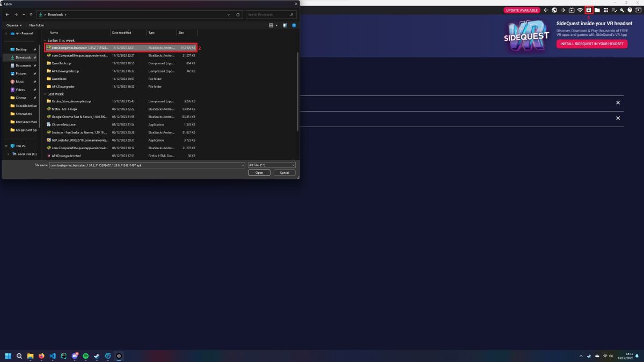Open taskbar Search magnifier icon
Viewport: 644px width, 362px height.
point(19,356)
